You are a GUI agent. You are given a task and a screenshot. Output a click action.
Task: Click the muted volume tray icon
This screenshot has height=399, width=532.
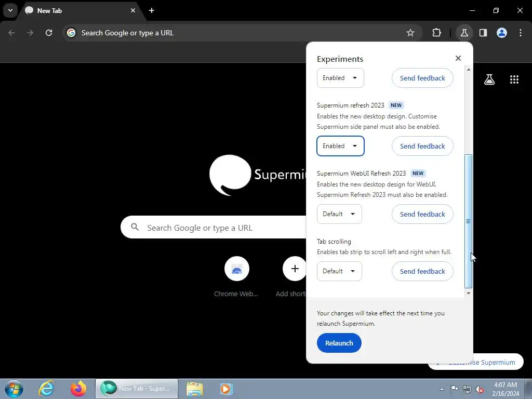pyautogui.click(x=480, y=390)
